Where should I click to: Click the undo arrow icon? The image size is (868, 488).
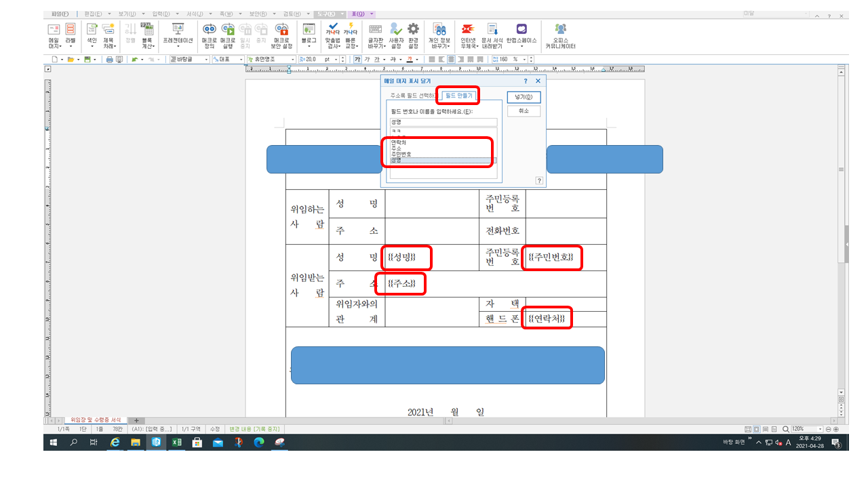(x=134, y=60)
